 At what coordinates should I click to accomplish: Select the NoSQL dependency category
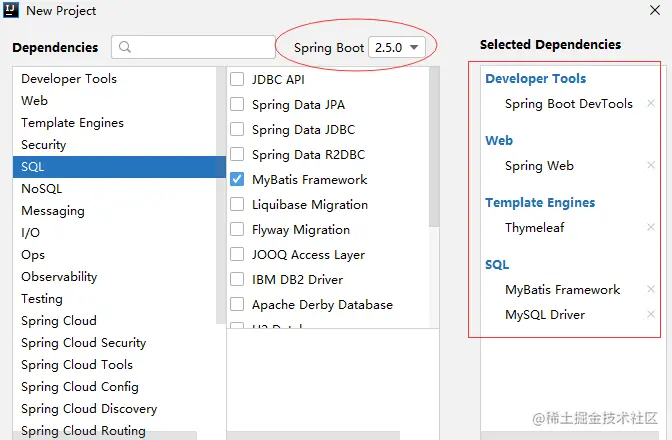(41, 189)
